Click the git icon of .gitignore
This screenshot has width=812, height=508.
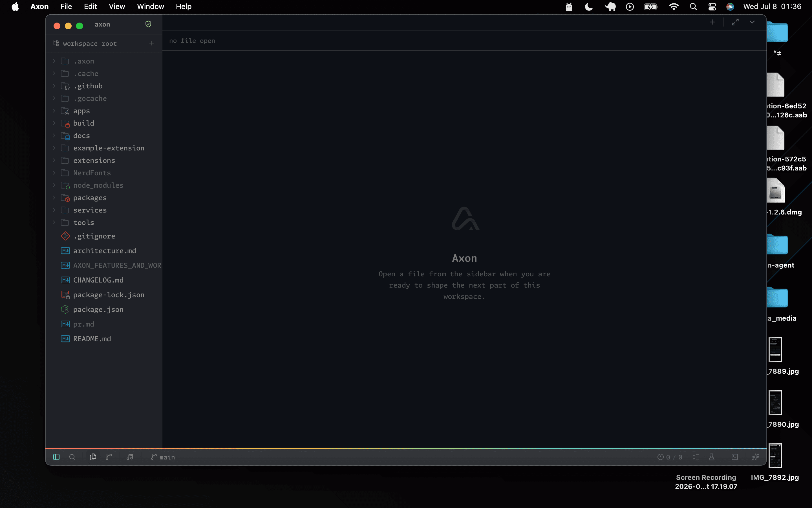[65, 236]
